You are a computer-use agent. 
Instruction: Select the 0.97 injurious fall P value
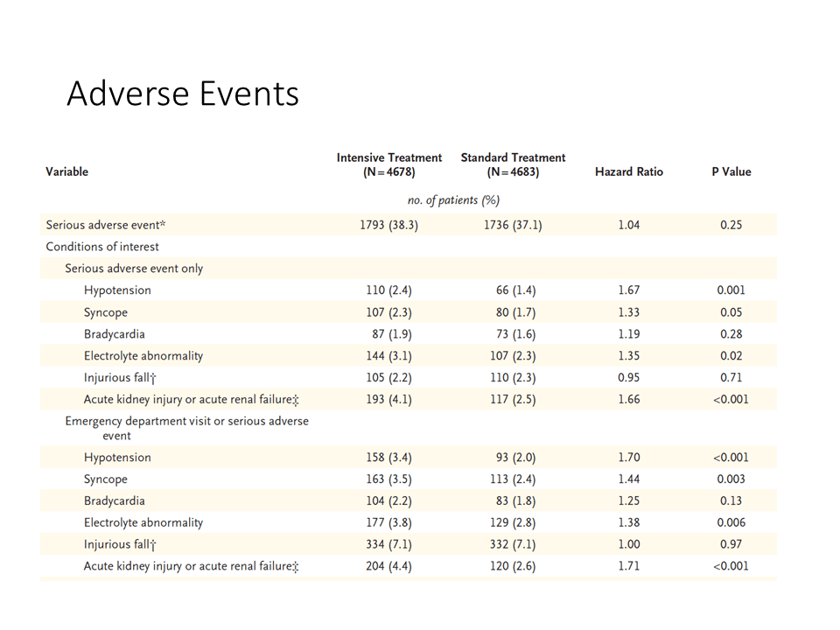[731, 544]
